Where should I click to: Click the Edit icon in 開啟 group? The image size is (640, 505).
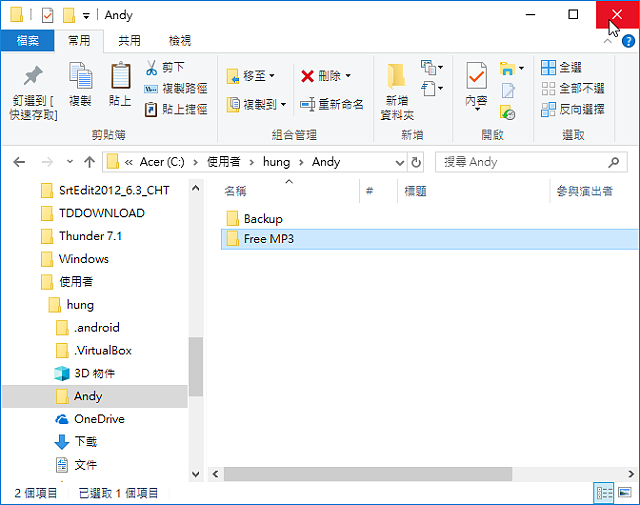pyautogui.click(x=508, y=90)
